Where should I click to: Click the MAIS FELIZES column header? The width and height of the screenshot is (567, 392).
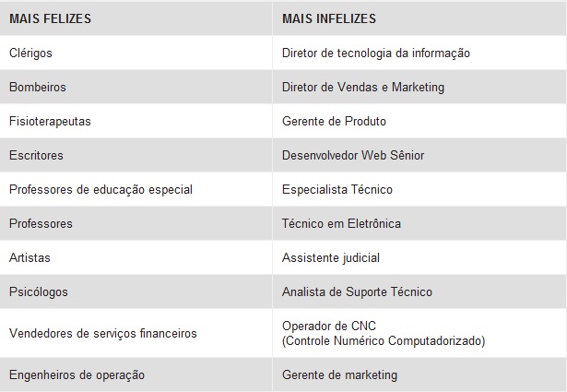point(51,18)
